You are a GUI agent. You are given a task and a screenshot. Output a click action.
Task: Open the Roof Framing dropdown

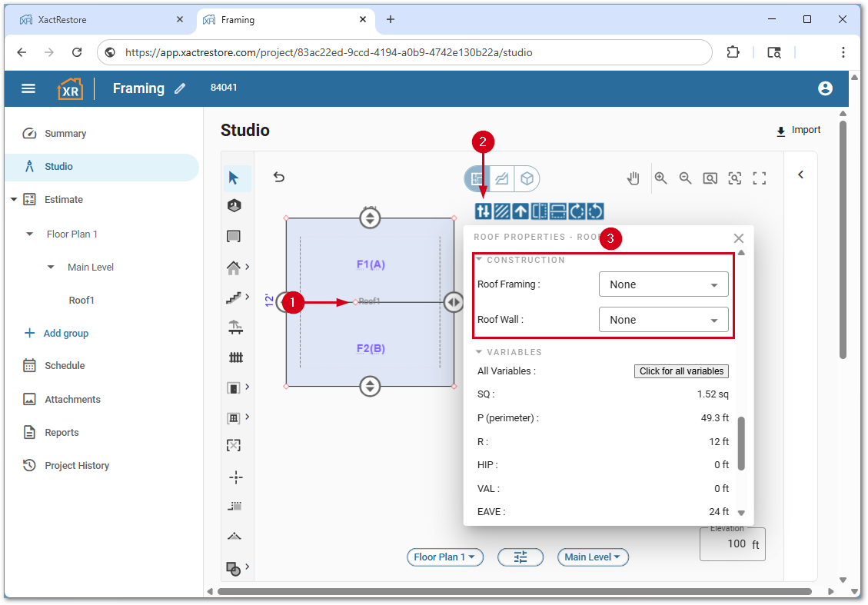(663, 284)
